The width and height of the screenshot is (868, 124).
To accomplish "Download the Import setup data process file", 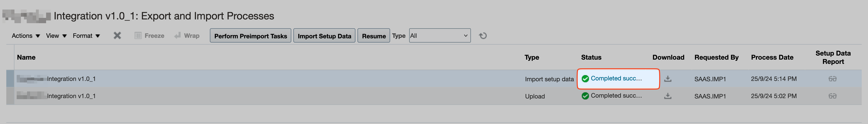I will [x=667, y=79].
